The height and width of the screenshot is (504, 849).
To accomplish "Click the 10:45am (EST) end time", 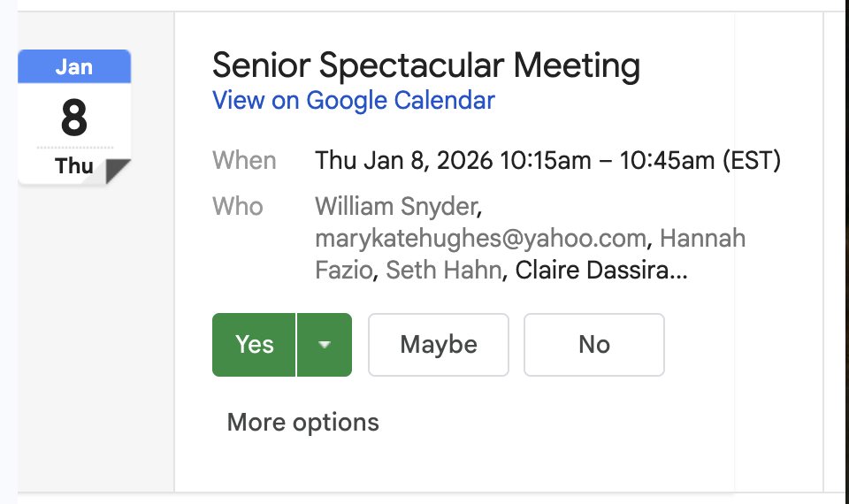I will (700, 161).
